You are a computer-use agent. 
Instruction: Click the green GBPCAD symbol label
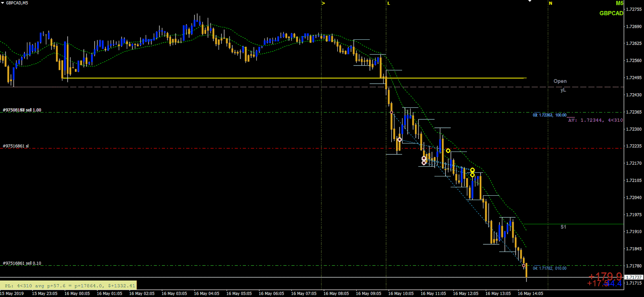[611, 13]
